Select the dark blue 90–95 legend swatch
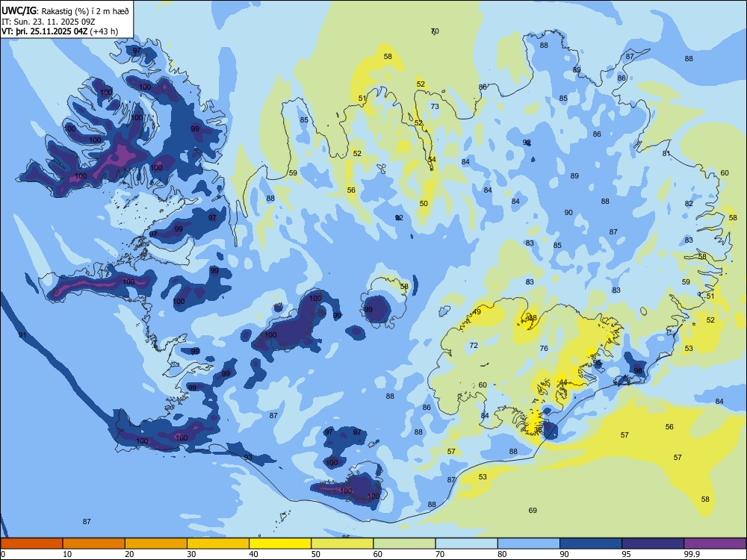 coord(591,544)
